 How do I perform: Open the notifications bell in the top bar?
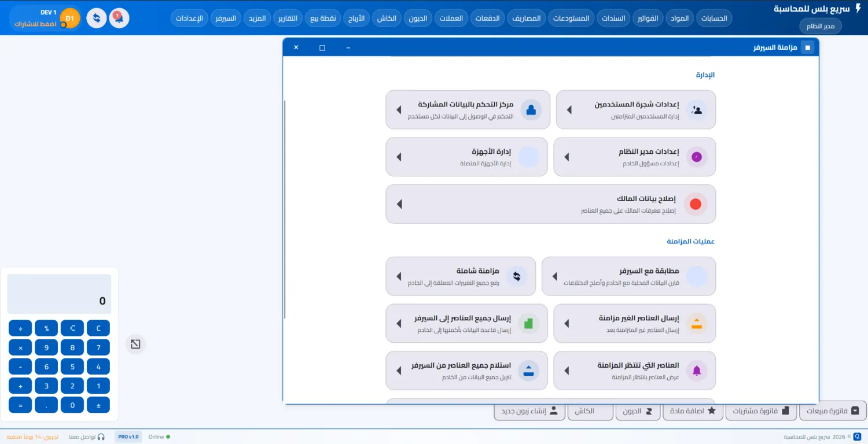119,18
